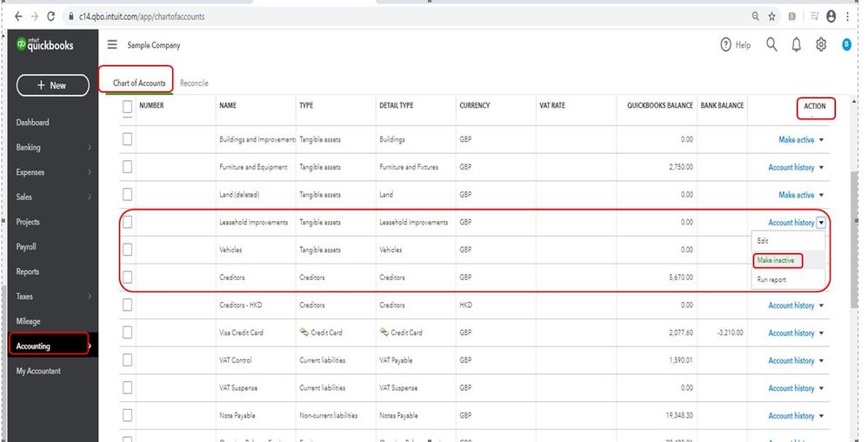The image size is (868, 442).
Task: Tick checkbox for Vehicles
Action: [127, 250]
